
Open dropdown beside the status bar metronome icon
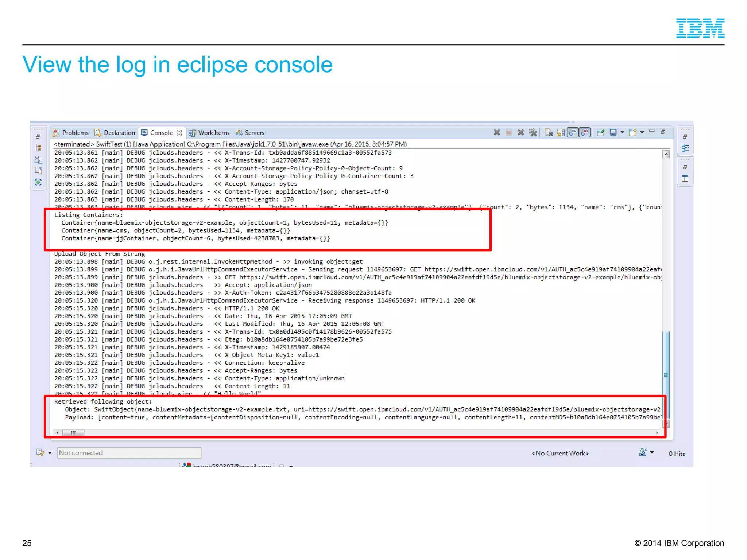(x=652, y=452)
